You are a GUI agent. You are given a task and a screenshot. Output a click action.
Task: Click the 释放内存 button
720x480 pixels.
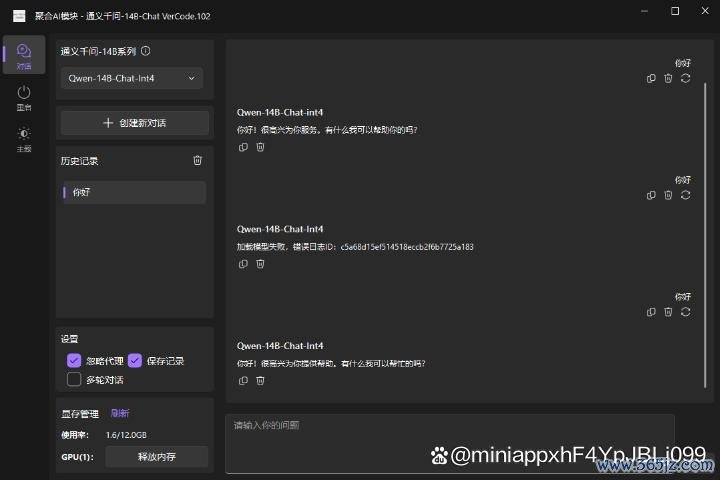point(157,457)
